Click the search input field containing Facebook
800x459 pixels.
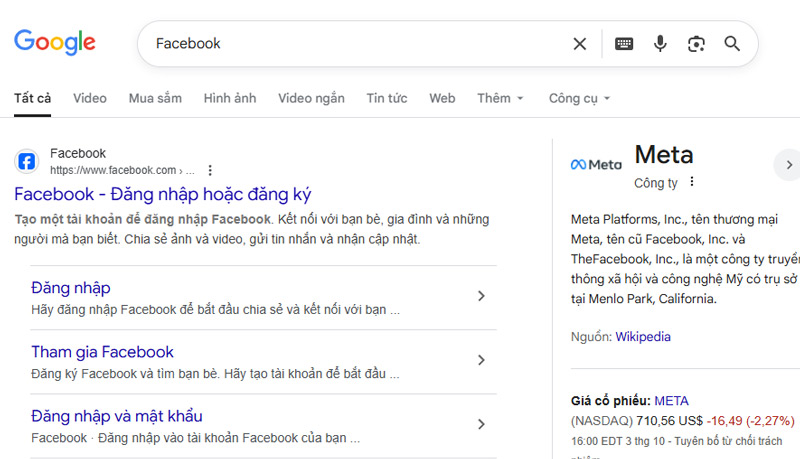350,44
